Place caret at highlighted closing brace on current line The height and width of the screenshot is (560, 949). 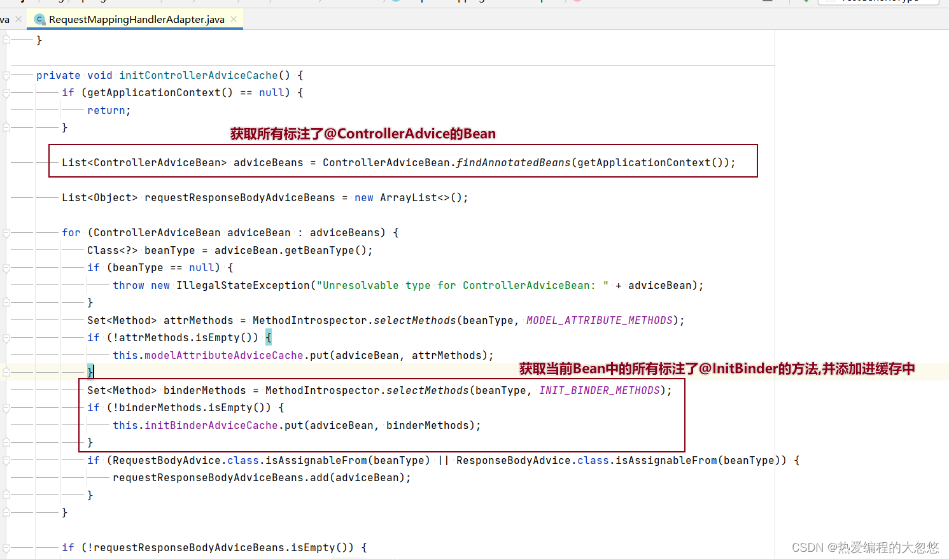[x=90, y=372]
